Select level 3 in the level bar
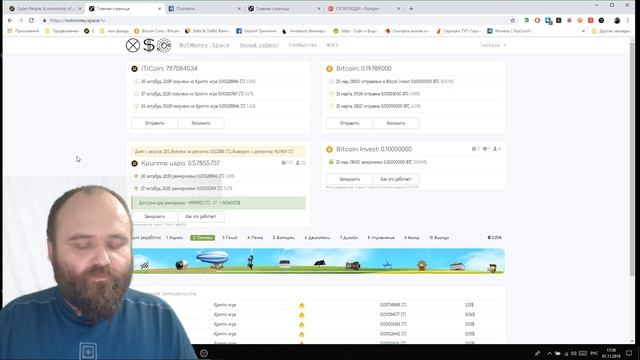The height and width of the screenshot is (360, 640). 230,238
